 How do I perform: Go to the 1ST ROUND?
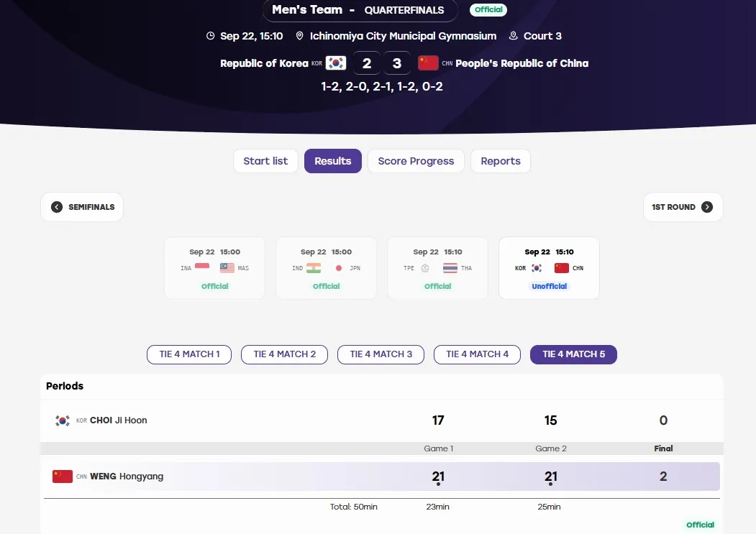(x=683, y=207)
